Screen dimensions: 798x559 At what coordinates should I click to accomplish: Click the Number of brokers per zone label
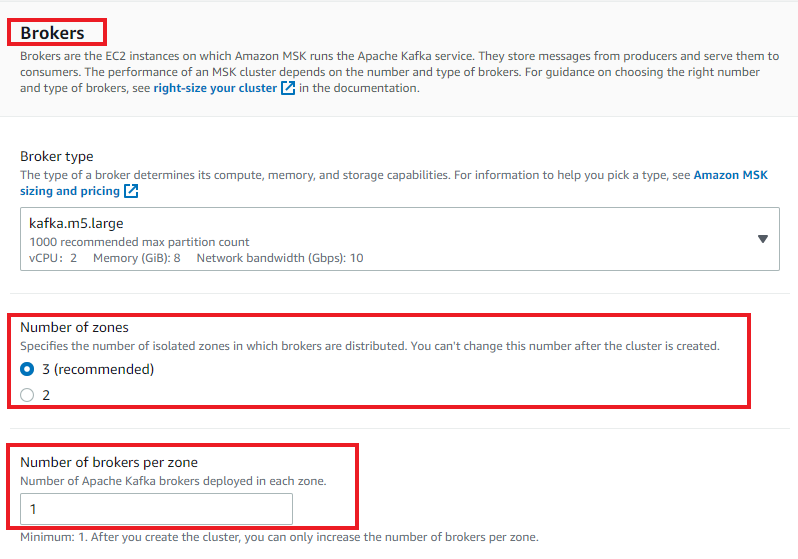point(109,462)
